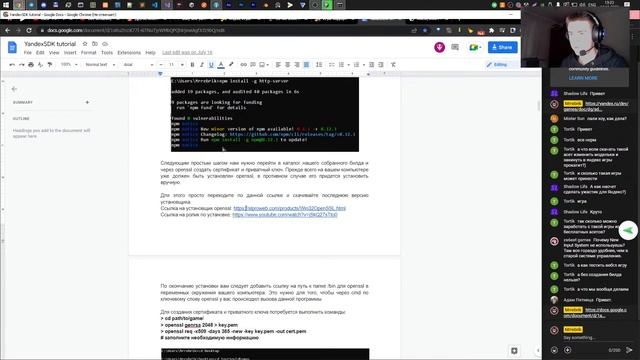Click the Print icon in Docs toolbar
This screenshot has width=640, height=360.
[x=31, y=64]
